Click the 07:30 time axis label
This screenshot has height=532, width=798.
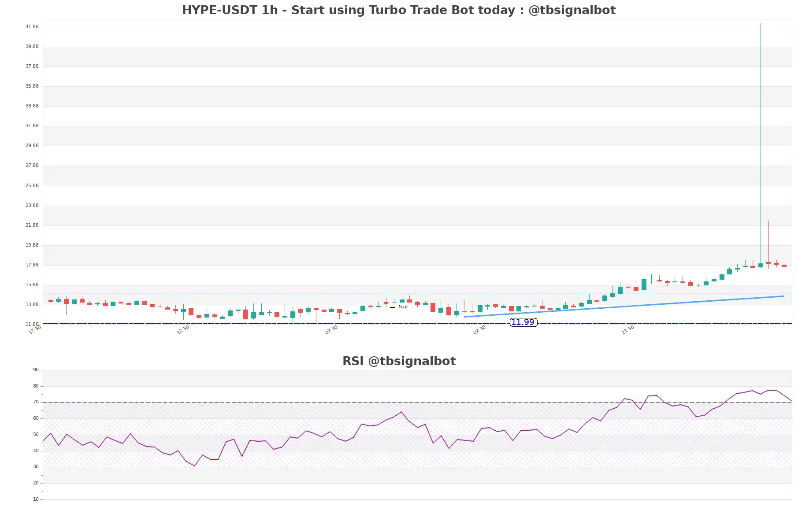(x=331, y=330)
